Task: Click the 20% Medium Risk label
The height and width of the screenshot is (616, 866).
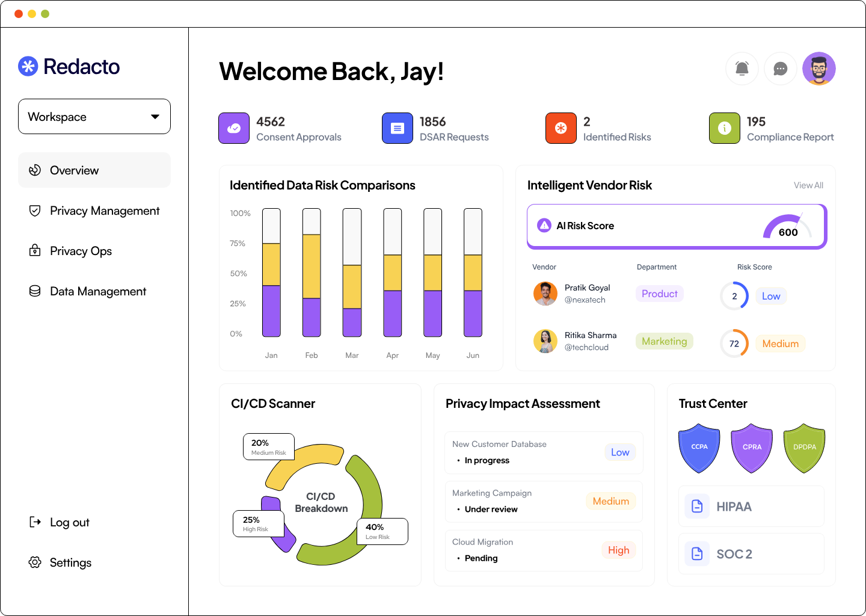Action: (269, 447)
